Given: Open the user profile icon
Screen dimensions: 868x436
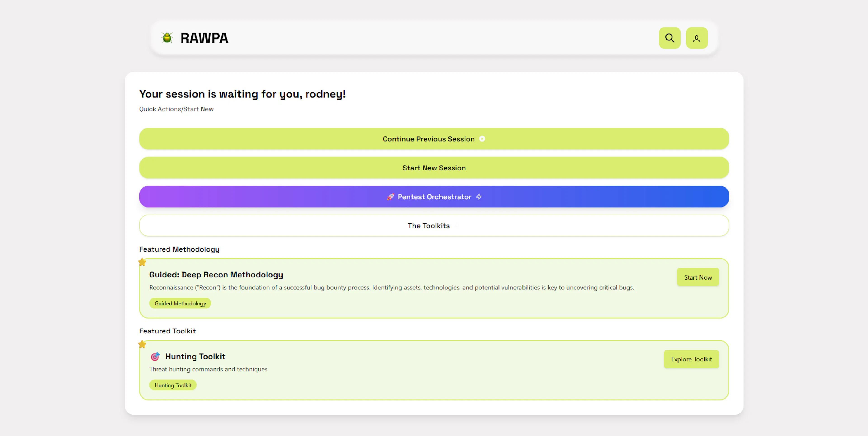Looking at the screenshot, I should 696,38.
